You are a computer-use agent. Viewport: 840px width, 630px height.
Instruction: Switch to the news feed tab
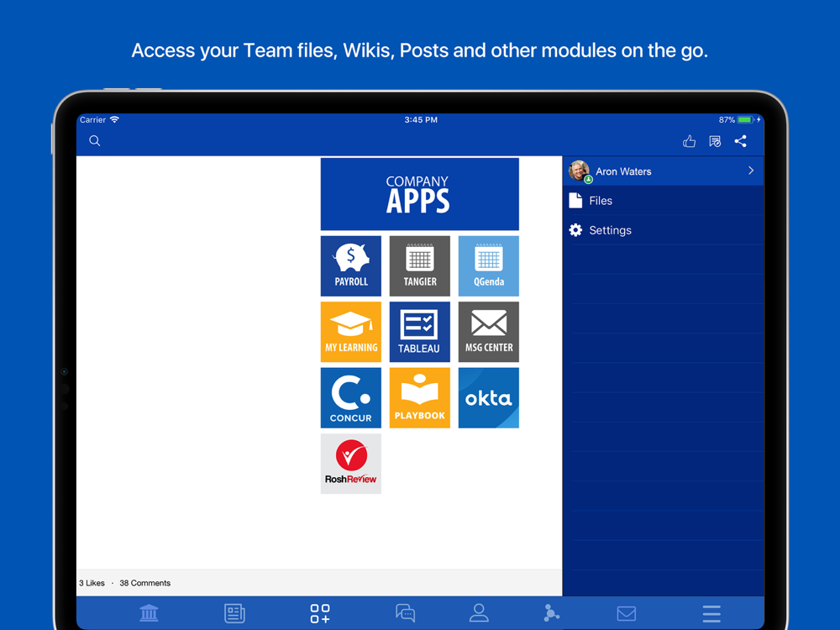pyautogui.click(x=234, y=613)
